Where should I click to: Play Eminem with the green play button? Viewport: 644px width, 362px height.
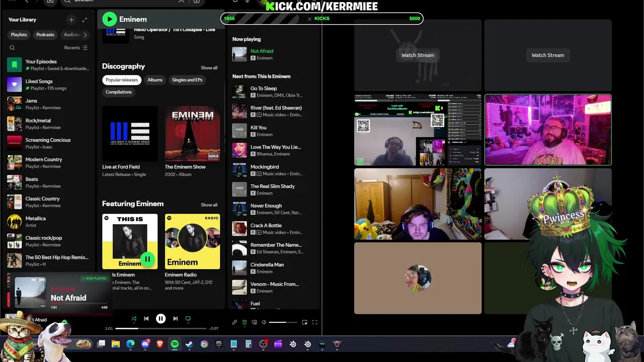[109, 19]
